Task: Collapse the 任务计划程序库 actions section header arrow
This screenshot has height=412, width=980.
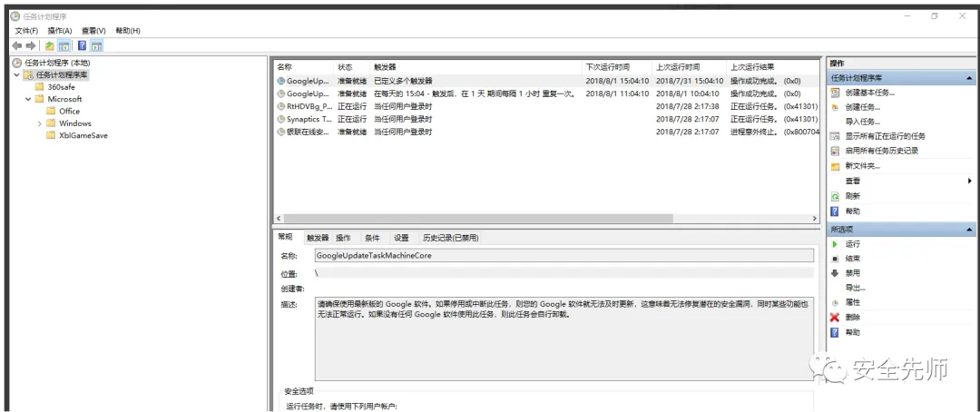Action: pyautogui.click(x=969, y=78)
